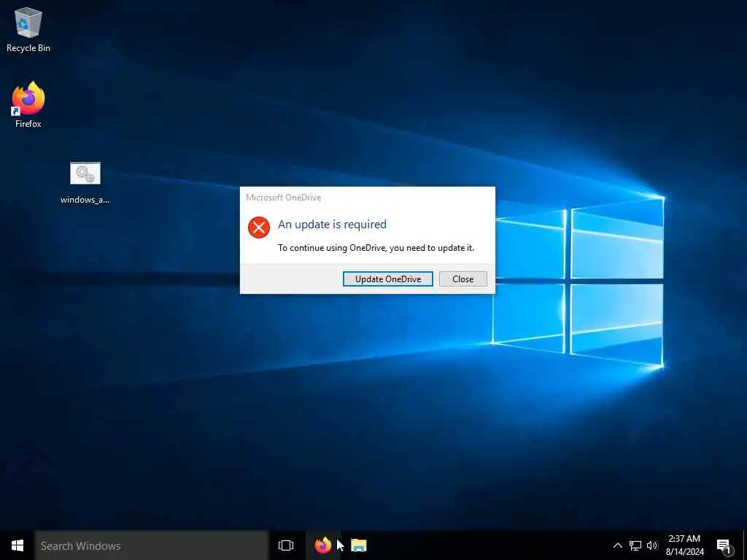The width and height of the screenshot is (747, 560).
Task: Open the Windows Start menu
Action: pyautogui.click(x=18, y=545)
